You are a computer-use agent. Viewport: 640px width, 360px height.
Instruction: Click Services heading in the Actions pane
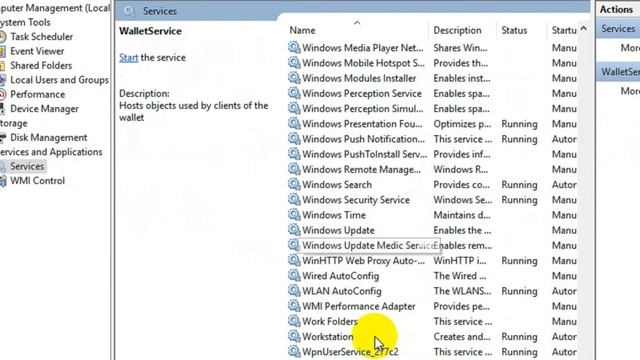click(618, 29)
